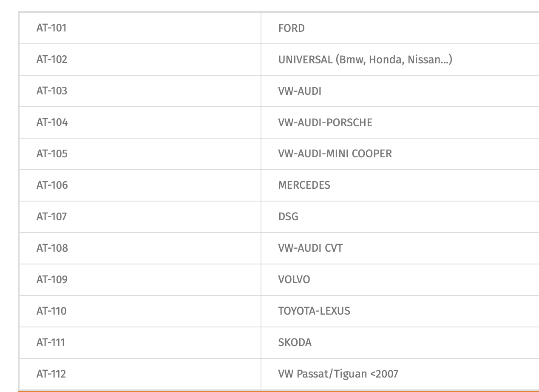This screenshot has height=392, width=539.
Task: Select the FORD cell
Action: tap(291, 28)
